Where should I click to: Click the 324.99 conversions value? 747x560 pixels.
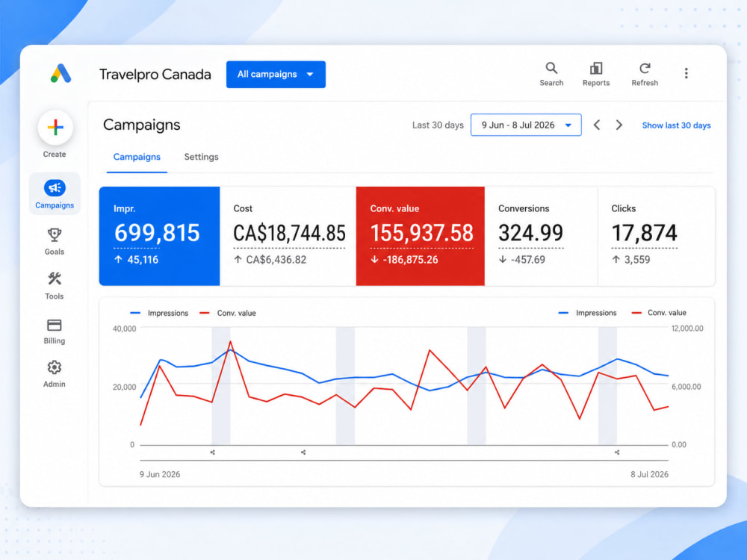coord(530,233)
